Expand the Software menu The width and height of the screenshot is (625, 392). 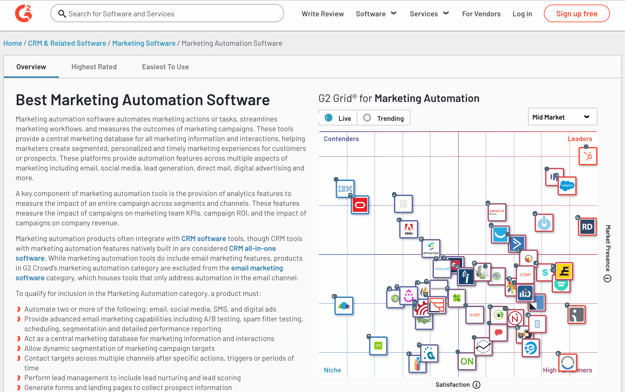point(376,14)
